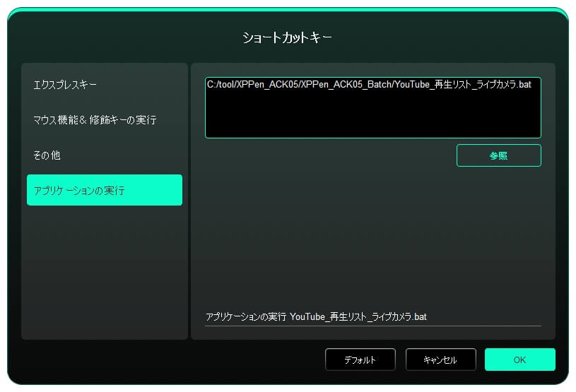The image size is (576, 392).
Task: Click the キャンセル button
Action: pos(440,360)
